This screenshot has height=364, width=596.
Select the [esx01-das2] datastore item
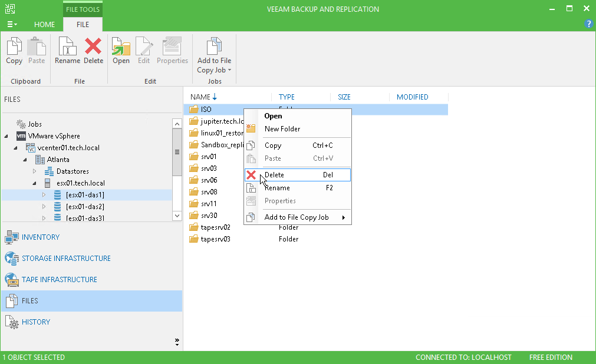(x=85, y=207)
